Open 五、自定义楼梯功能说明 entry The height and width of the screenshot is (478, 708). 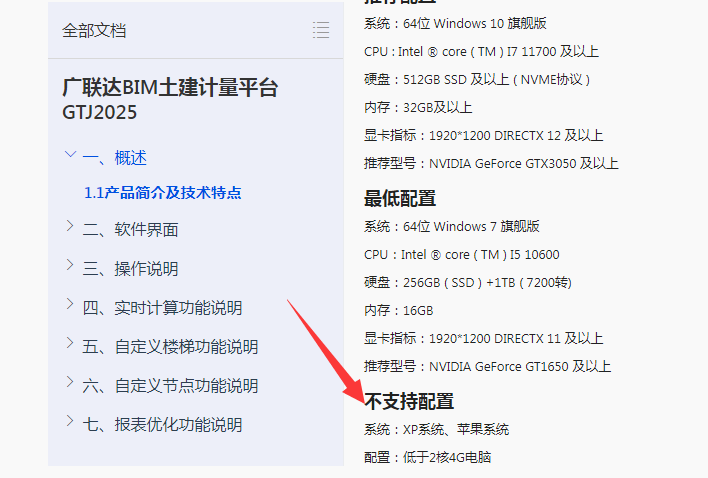pos(170,347)
